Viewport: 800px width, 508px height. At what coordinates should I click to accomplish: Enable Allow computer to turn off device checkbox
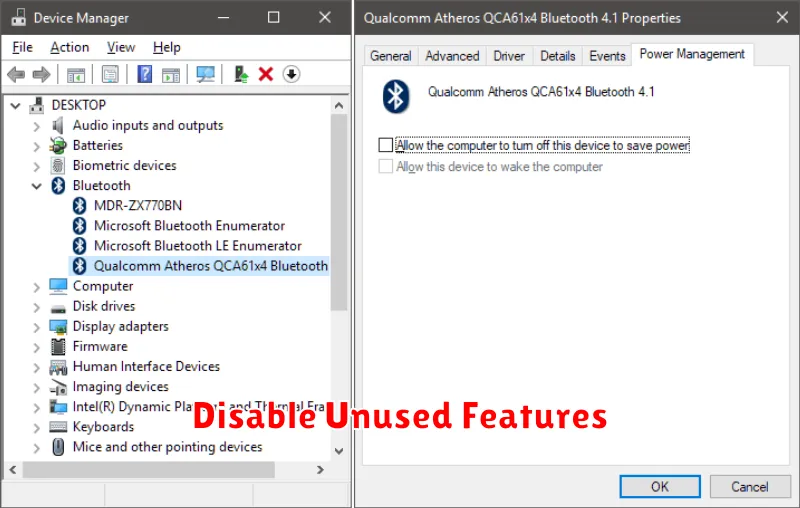click(x=386, y=145)
